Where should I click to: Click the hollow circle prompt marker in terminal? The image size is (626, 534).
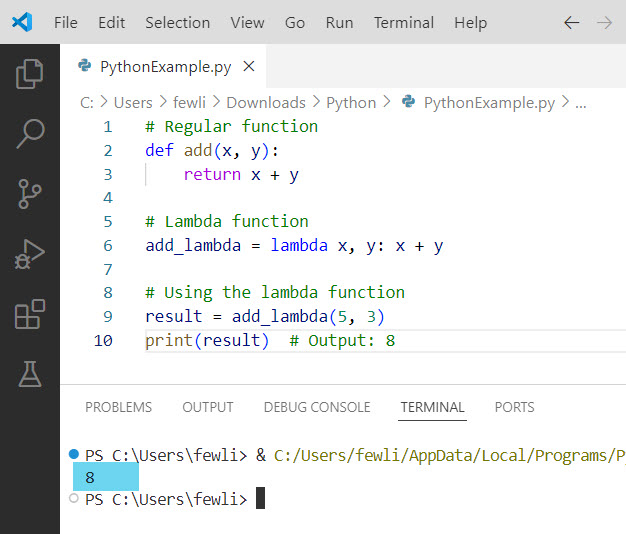[73, 498]
